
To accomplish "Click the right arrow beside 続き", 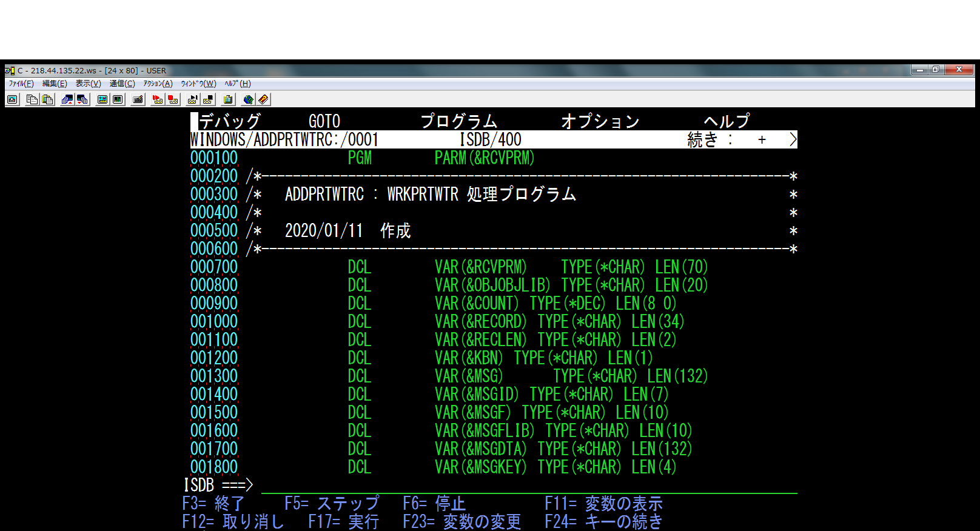I will pos(793,140).
